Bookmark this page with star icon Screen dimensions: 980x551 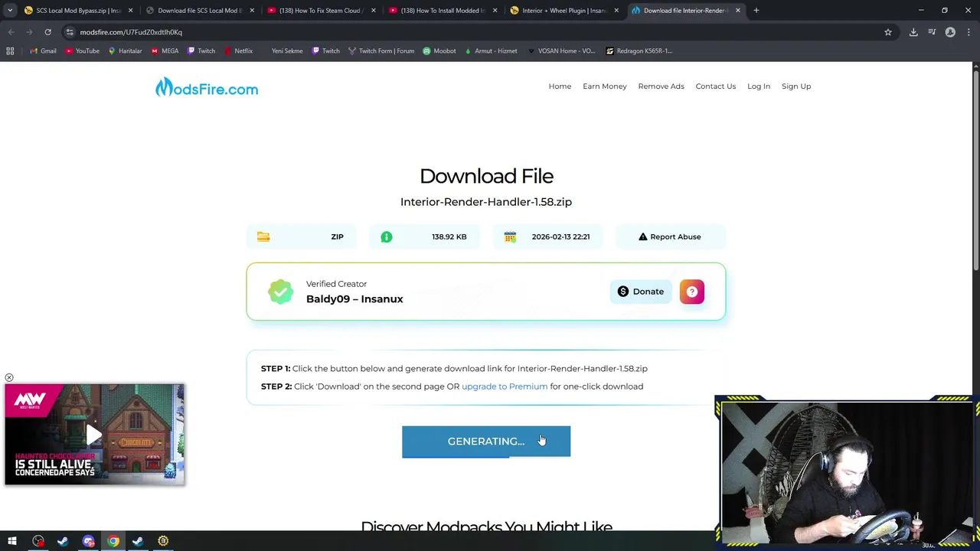click(x=888, y=32)
